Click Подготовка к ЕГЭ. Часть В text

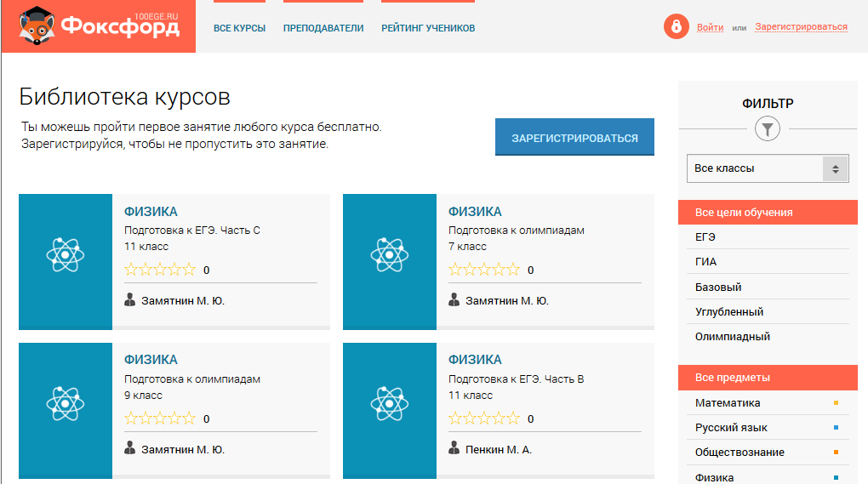coord(516,379)
